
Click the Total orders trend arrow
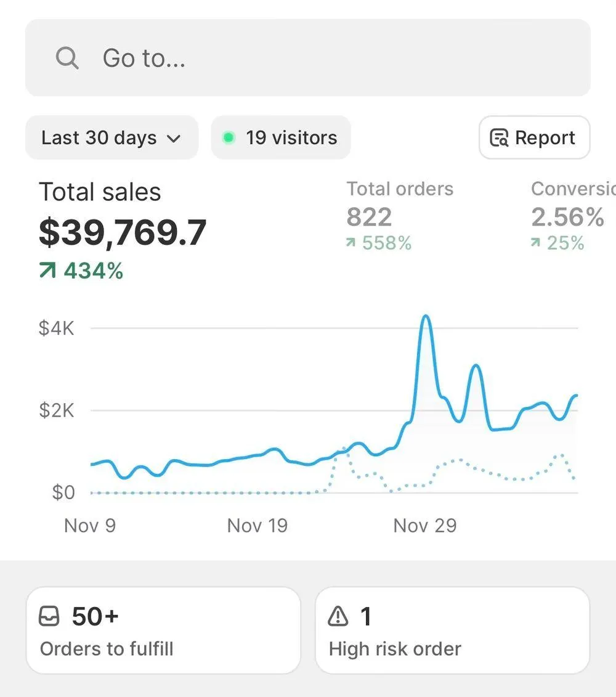point(351,243)
